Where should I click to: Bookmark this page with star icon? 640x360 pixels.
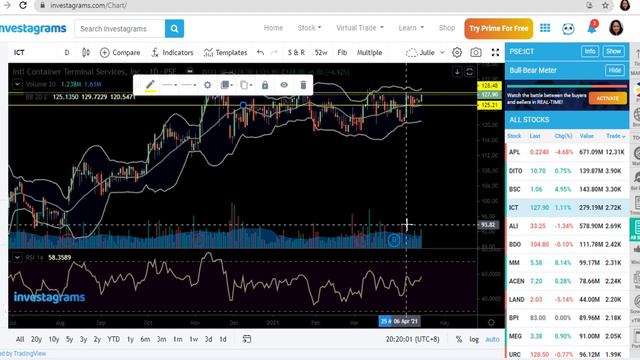coord(605,5)
